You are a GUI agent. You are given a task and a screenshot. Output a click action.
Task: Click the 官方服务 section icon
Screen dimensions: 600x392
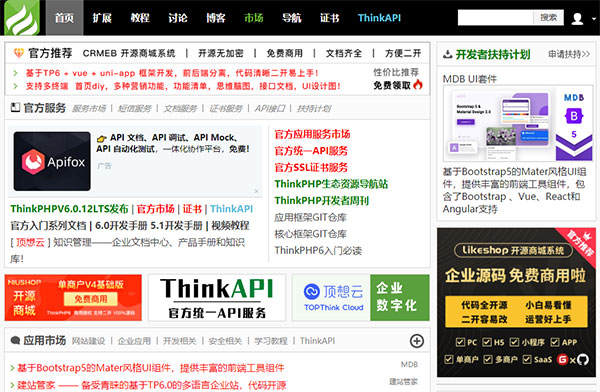click(15, 108)
